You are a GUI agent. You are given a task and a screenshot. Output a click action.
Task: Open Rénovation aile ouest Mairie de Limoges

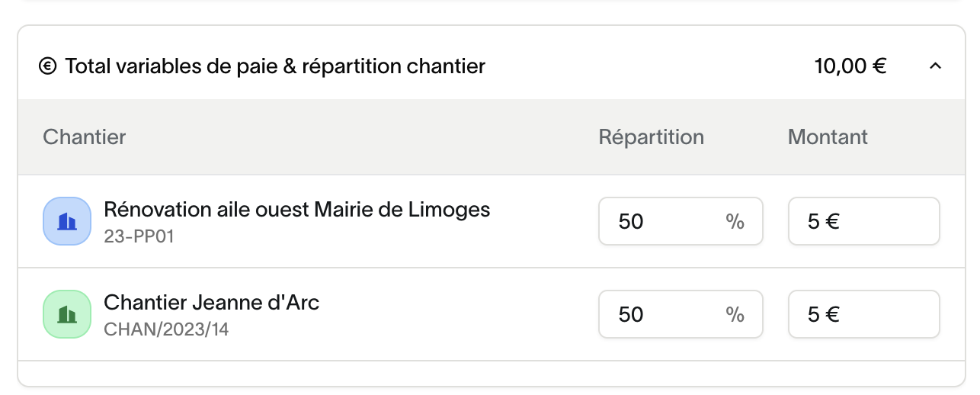[296, 209]
